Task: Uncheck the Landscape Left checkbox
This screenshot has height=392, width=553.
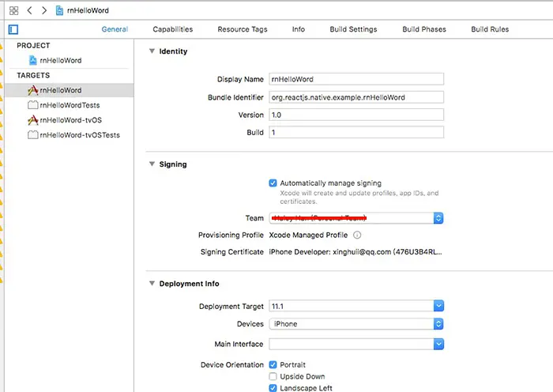Action: point(273,388)
